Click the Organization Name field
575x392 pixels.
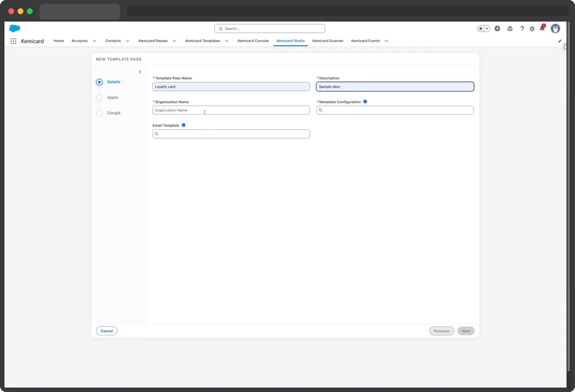click(x=231, y=110)
